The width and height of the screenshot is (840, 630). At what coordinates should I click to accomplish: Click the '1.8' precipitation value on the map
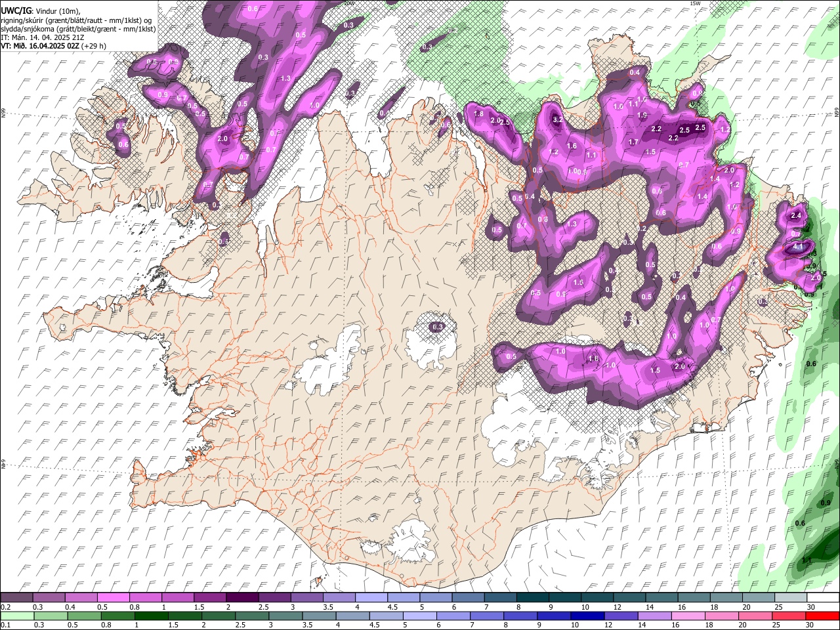click(478, 114)
